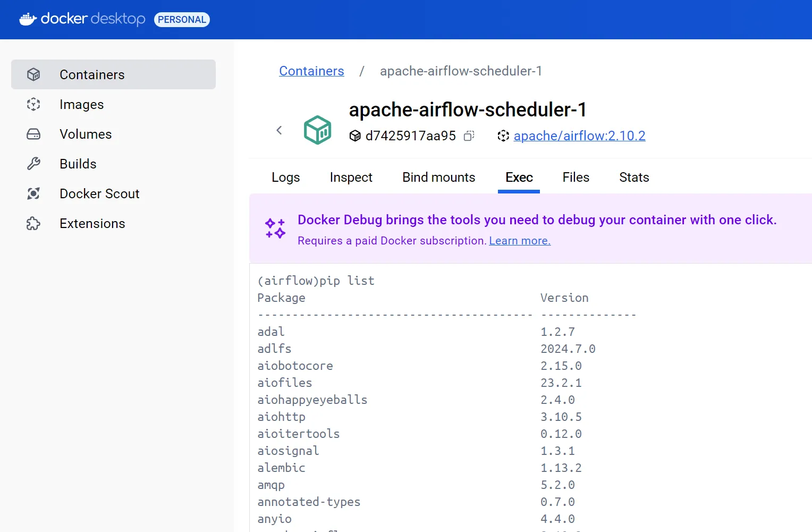Click the Images icon in sidebar
The width and height of the screenshot is (812, 532).
(x=33, y=104)
